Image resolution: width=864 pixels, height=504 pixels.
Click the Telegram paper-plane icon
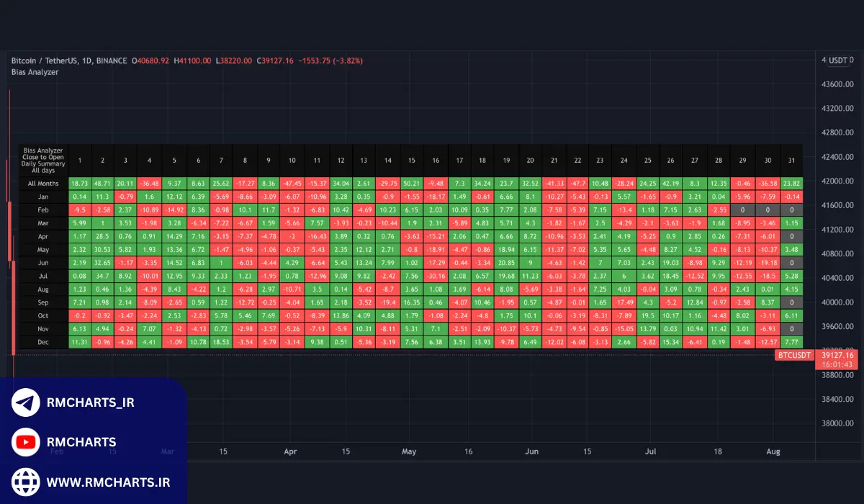click(26, 403)
